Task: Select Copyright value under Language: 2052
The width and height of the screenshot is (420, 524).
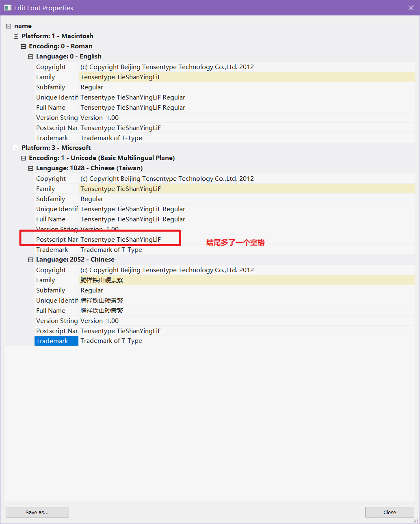Action: point(247,270)
